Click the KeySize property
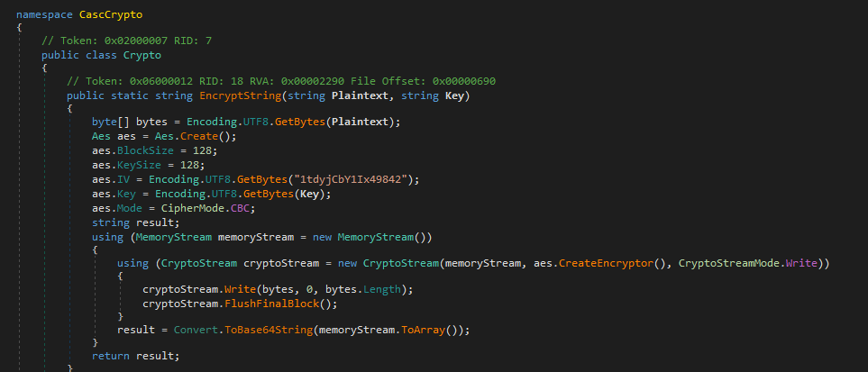The width and height of the screenshot is (868, 372). (x=139, y=165)
